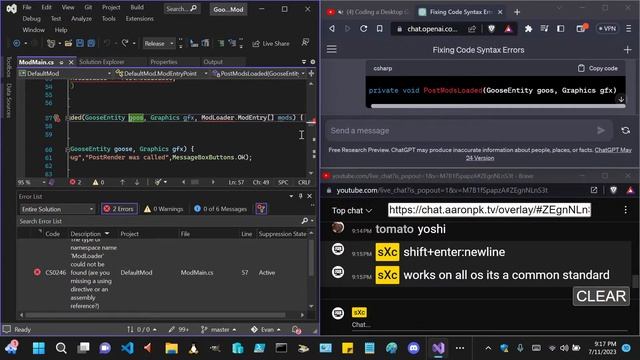Screen dimensions: 640x360
Task: Open the ChatGPT hamburger sidebar menu
Action: [x=331, y=49]
